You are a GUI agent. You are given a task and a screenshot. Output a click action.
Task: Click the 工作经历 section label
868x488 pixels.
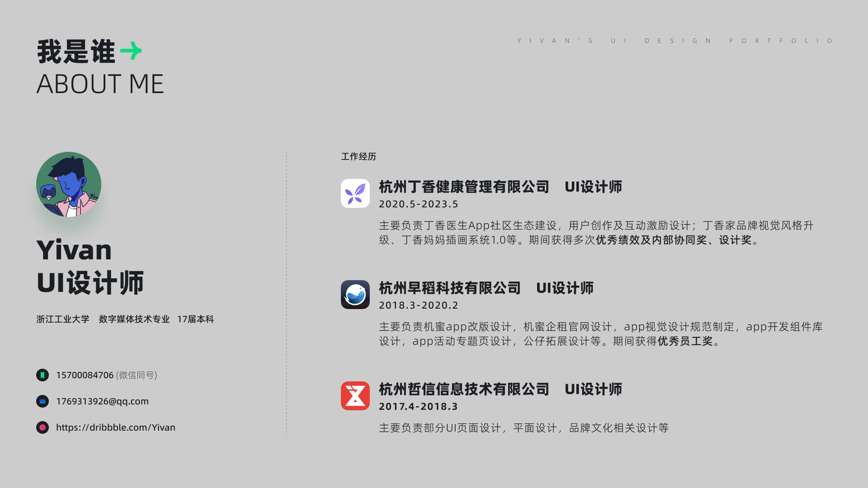coord(359,156)
